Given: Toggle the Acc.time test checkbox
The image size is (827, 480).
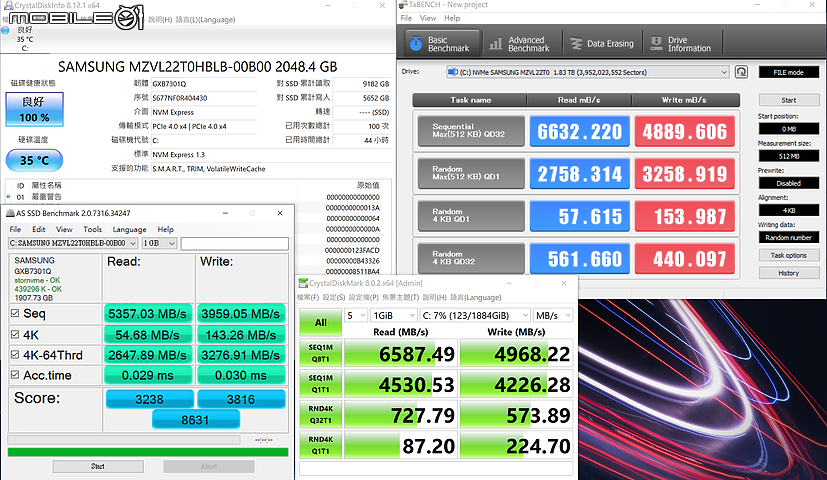Looking at the screenshot, I should 15,375.
